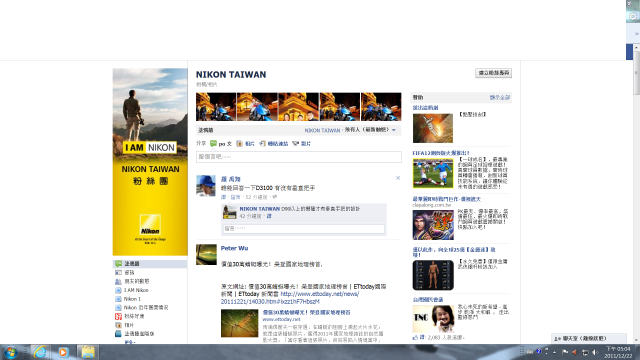
Task: Open the profile of the first post's author
Action: point(231,179)
